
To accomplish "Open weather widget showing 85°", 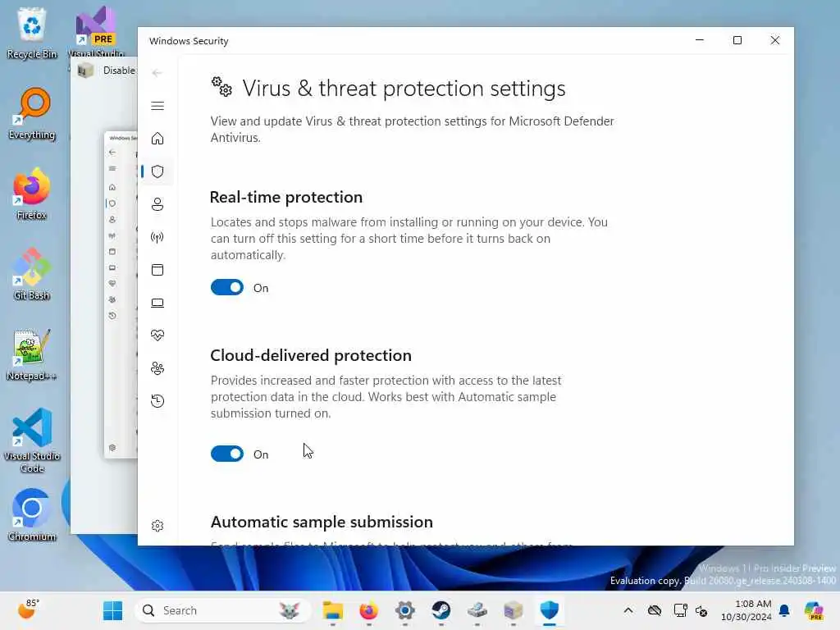I will click(27, 609).
